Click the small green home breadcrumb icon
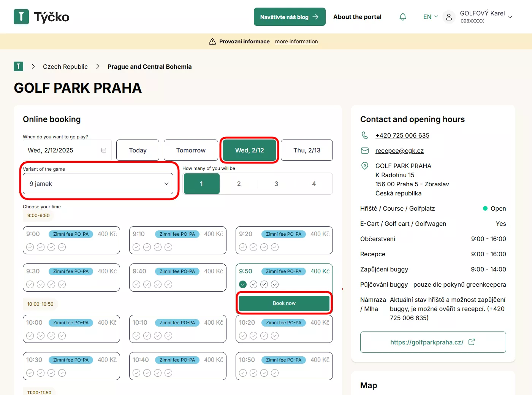 pyautogui.click(x=18, y=67)
